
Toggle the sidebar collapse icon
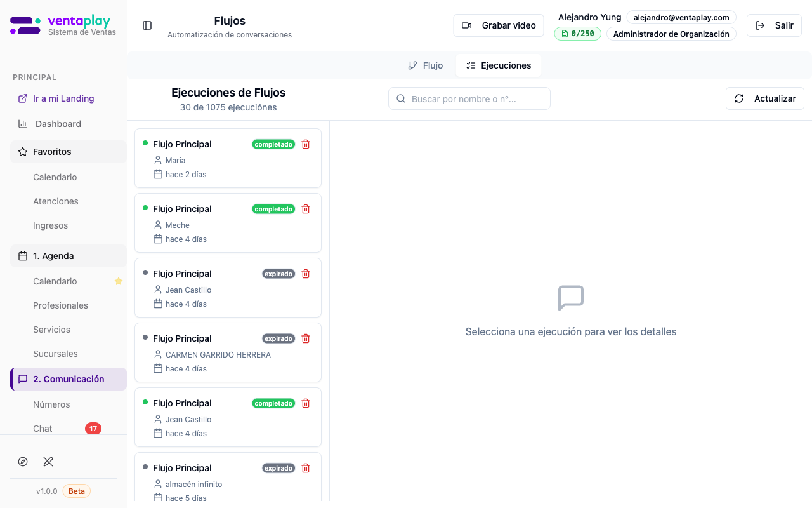coord(147,25)
